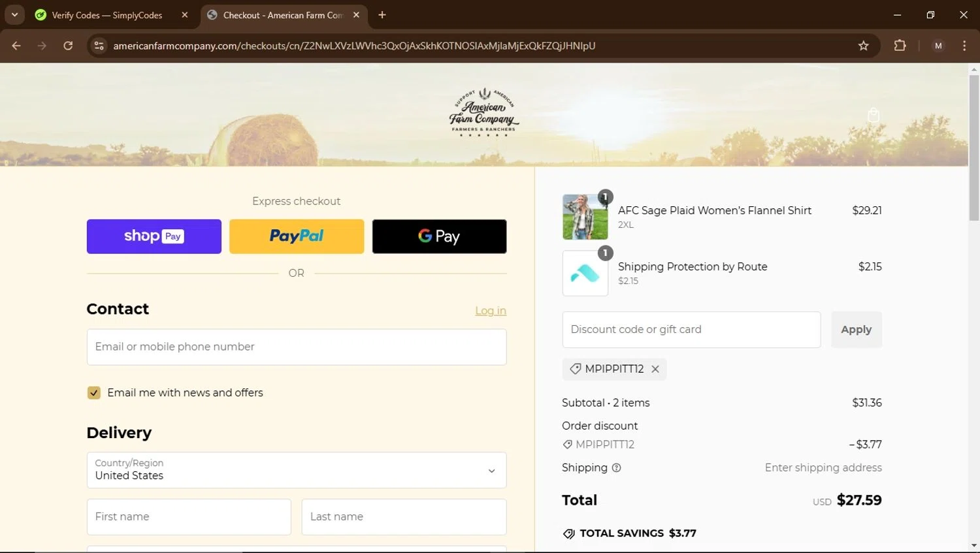This screenshot has width=980, height=553.
Task: Click the -$3.77 order discount value
Action: tap(865, 445)
